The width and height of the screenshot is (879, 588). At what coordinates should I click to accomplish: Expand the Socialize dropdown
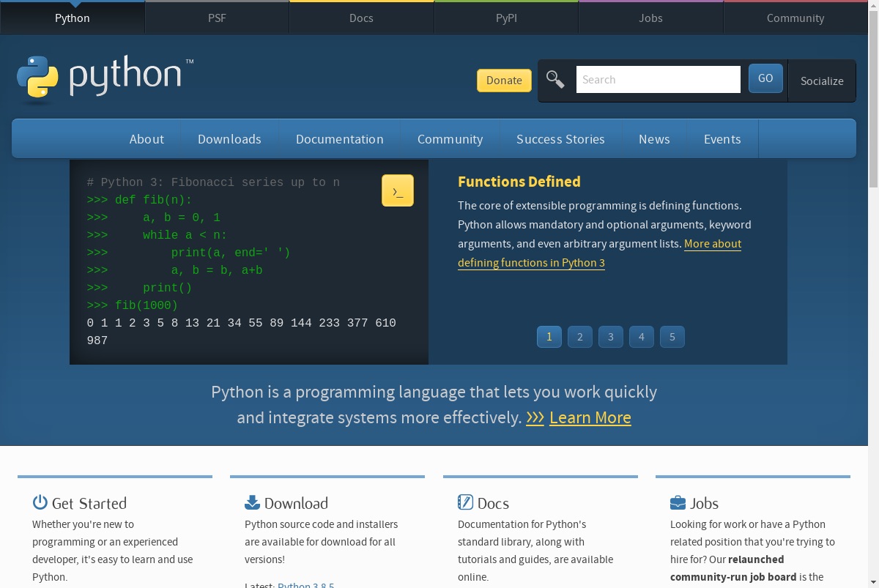822,81
